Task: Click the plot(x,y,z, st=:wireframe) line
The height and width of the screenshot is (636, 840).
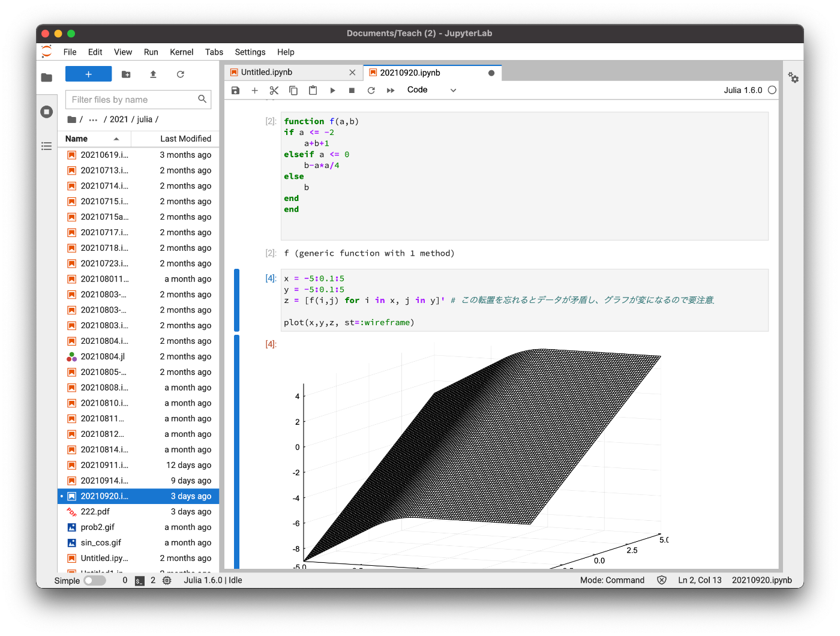Action: pyautogui.click(x=349, y=322)
